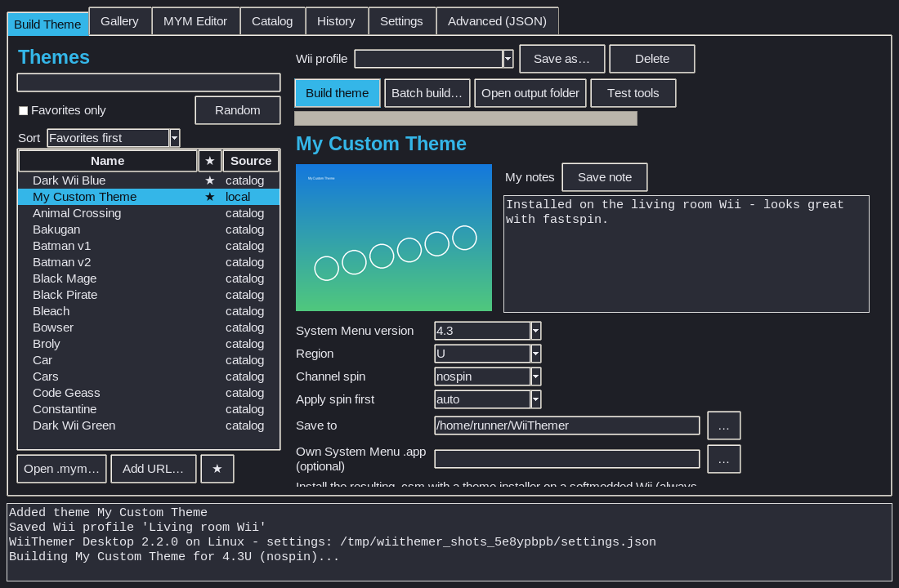Screen dimensions: 899x588
Task: Select the Animal Crossing theme
Action: [x=149, y=213]
